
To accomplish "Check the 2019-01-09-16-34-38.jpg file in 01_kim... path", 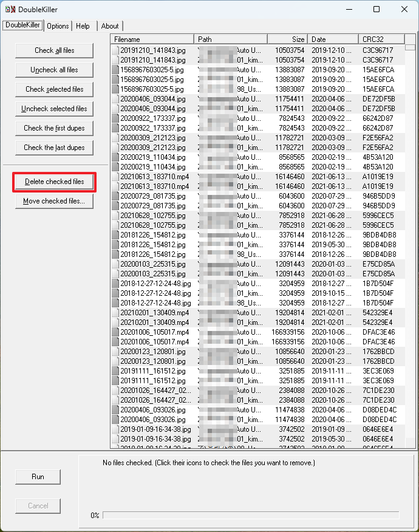I will click(115, 439).
